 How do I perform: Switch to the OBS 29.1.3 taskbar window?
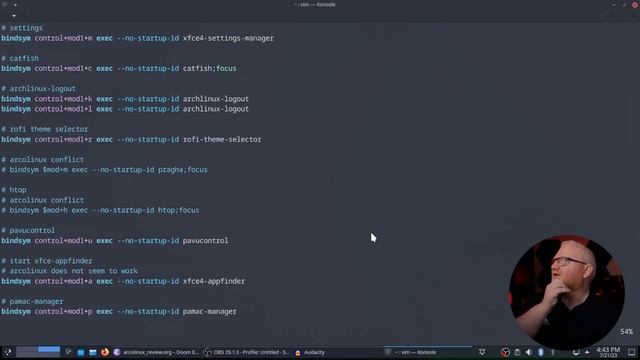pos(247,352)
